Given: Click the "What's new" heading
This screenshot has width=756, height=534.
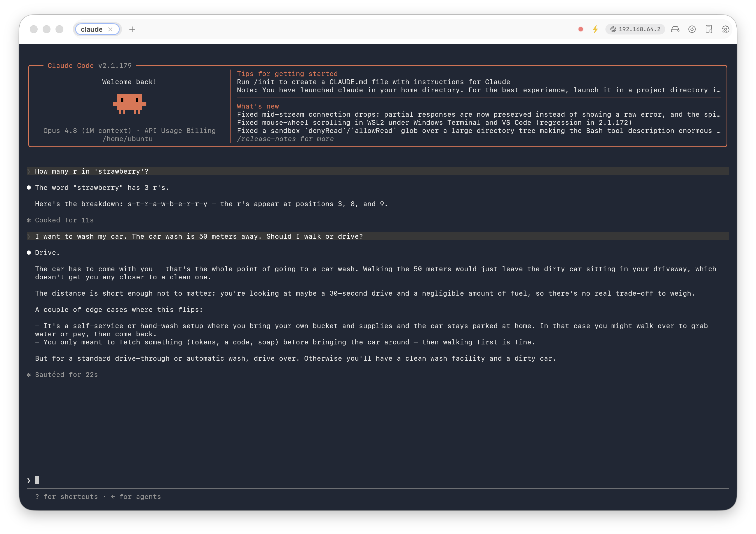Looking at the screenshot, I should [x=258, y=106].
